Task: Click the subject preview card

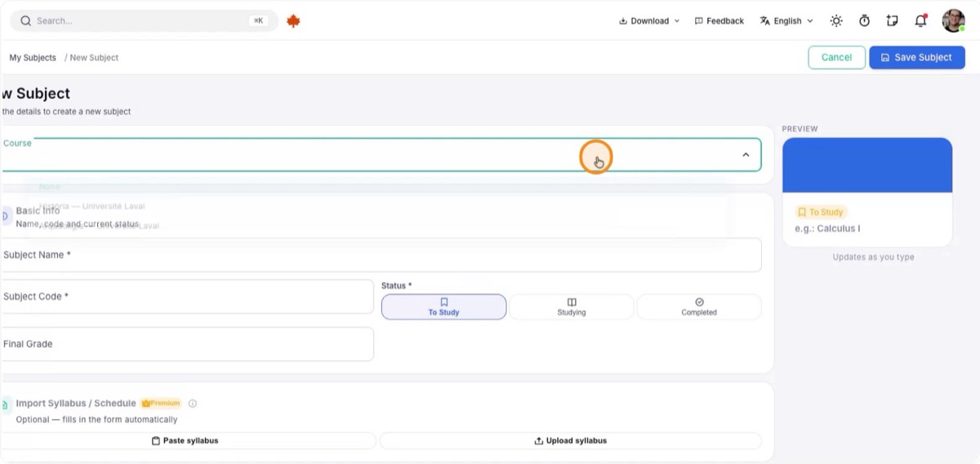Action: tap(867, 192)
